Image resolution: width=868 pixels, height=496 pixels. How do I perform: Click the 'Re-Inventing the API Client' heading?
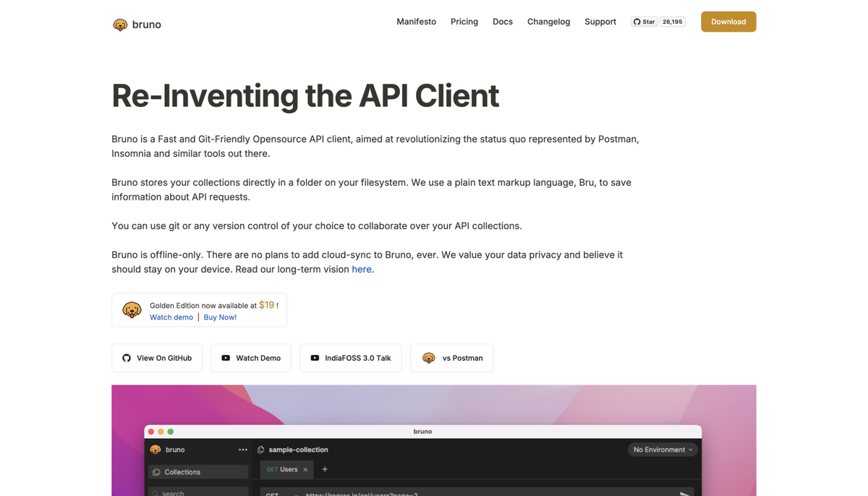305,95
